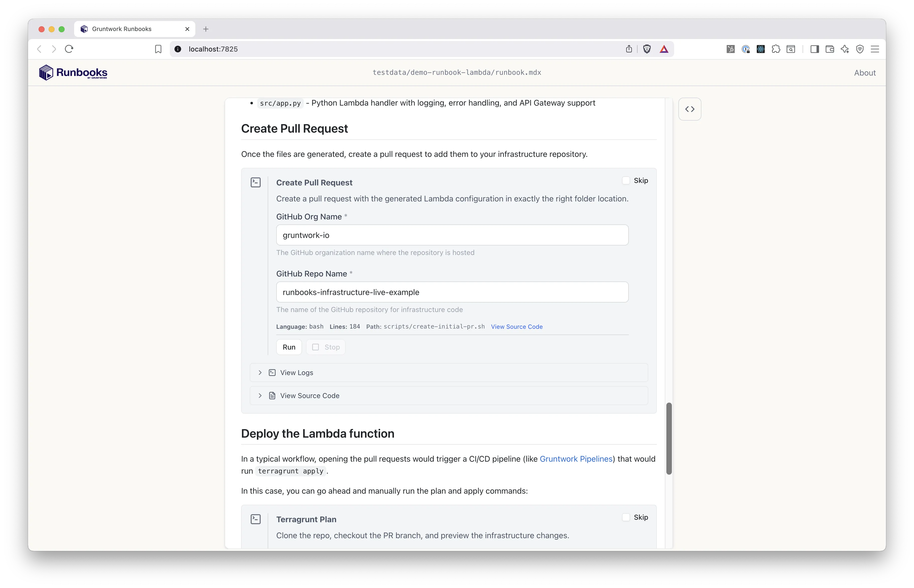Screen dimensions: 914x588
Task: Select the Gruntwork Runbooks tab
Action: coord(121,29)
